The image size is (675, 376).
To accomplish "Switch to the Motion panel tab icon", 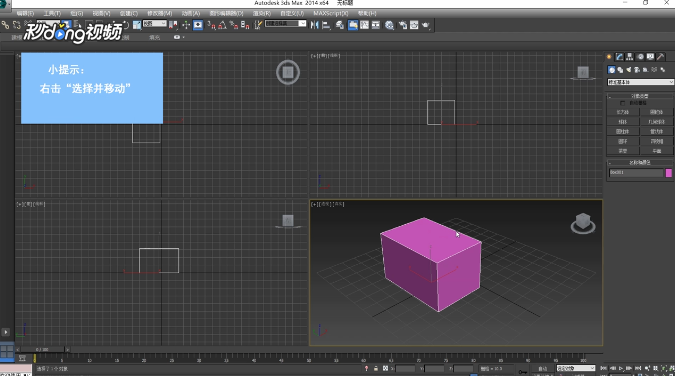I will (640, 56).
